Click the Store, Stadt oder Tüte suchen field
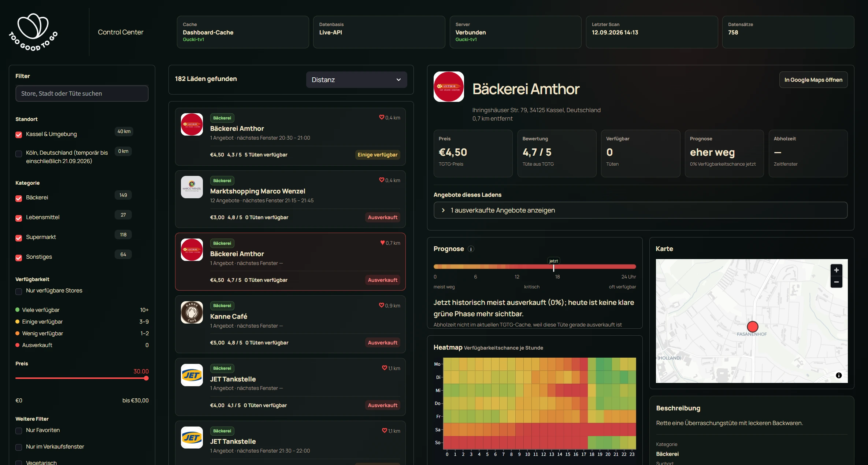The image size is (868, 465). pos(82,93)
